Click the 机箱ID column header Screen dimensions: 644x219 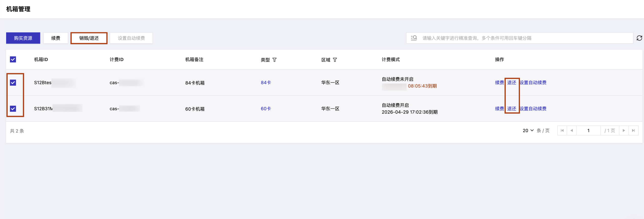tap(41, 60)
